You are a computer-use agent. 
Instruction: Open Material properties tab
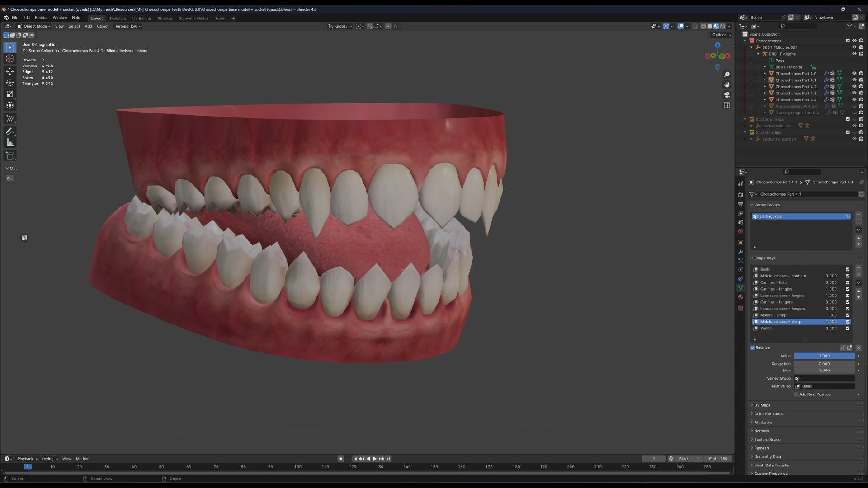click(741, 297)
